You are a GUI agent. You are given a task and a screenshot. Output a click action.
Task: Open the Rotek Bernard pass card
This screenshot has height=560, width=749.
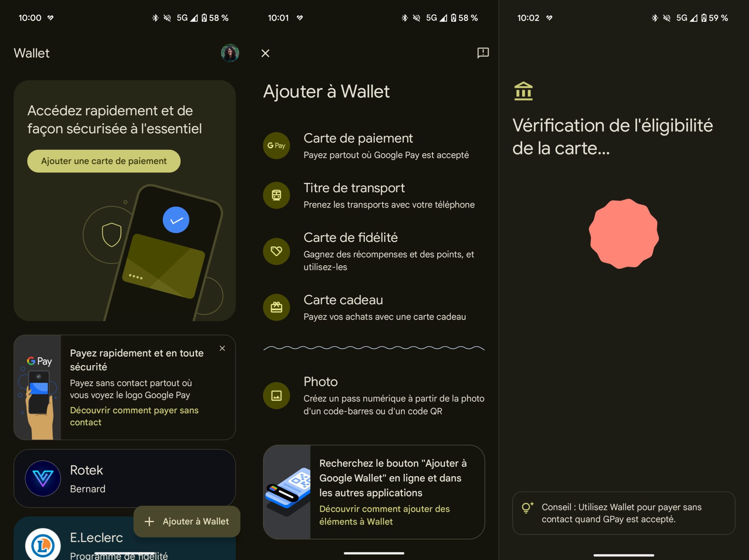(125, 478)
